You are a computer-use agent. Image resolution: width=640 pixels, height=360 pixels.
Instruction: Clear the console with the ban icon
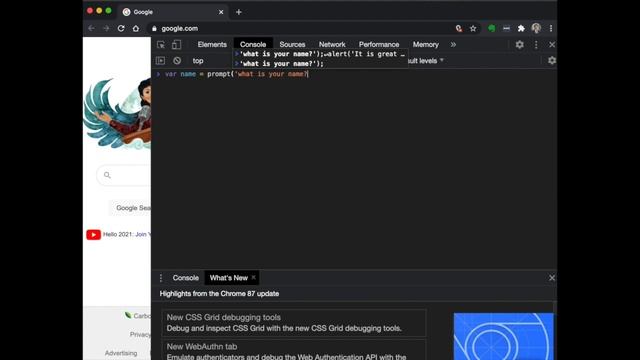pos(177,61)
